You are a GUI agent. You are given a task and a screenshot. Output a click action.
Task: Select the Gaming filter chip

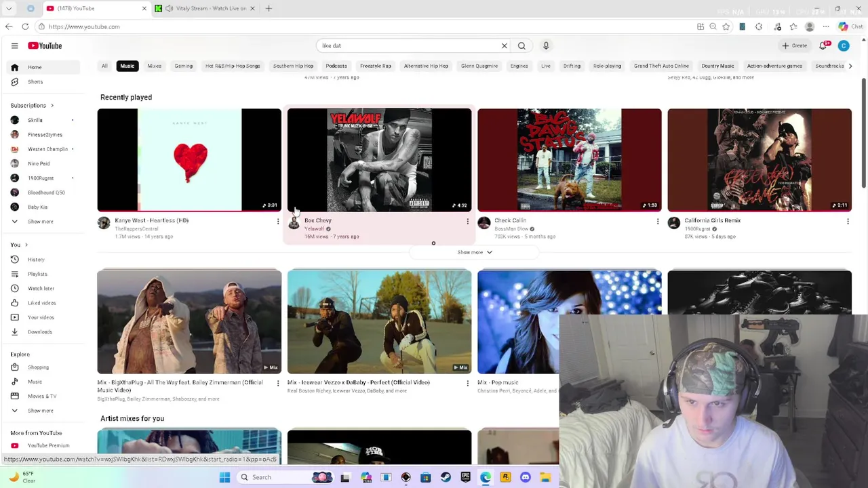pos(183,66)
